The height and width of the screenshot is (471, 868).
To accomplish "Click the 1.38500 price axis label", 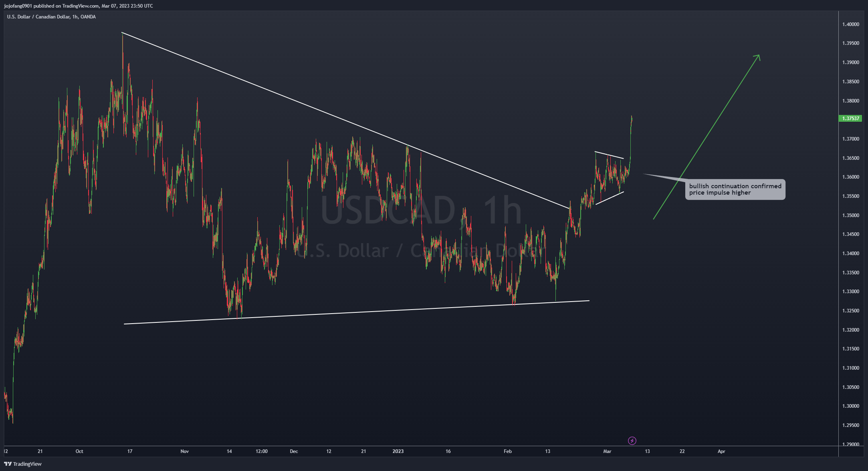I will 850,82.
